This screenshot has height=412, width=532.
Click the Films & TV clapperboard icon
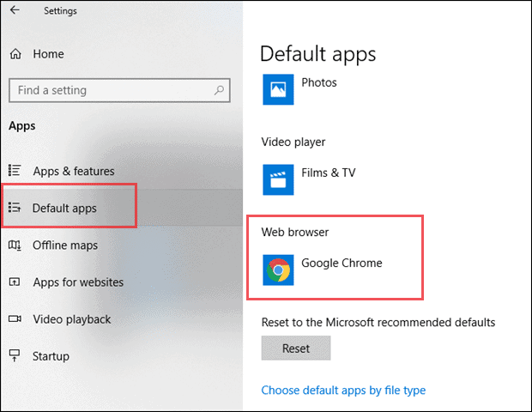278,179
